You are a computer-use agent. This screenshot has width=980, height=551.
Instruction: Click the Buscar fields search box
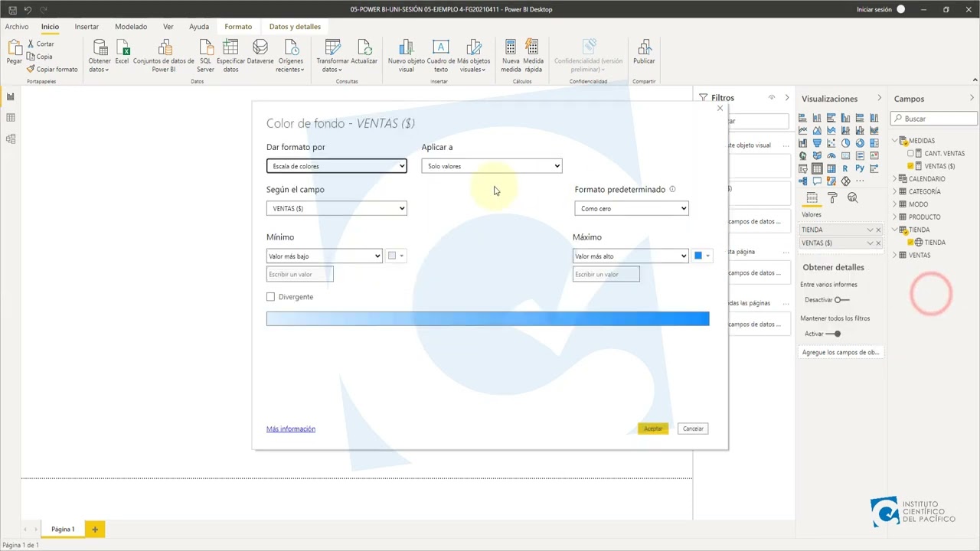pyautogui.click(x=934, y=119)
